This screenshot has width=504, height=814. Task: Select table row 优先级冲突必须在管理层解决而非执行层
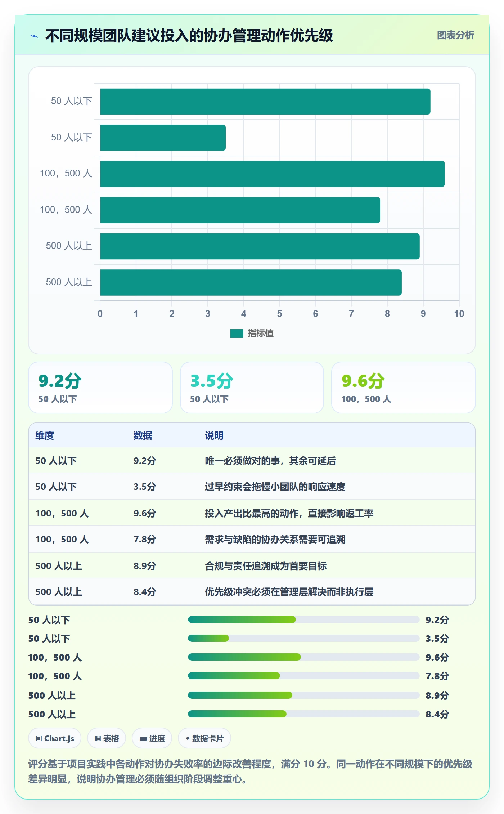[x=252, y=591]
